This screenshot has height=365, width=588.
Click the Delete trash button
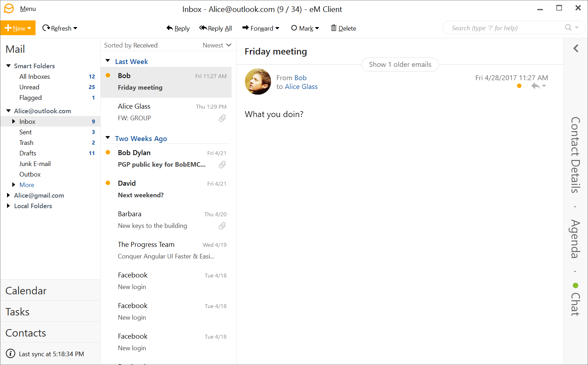pos(343,28)
